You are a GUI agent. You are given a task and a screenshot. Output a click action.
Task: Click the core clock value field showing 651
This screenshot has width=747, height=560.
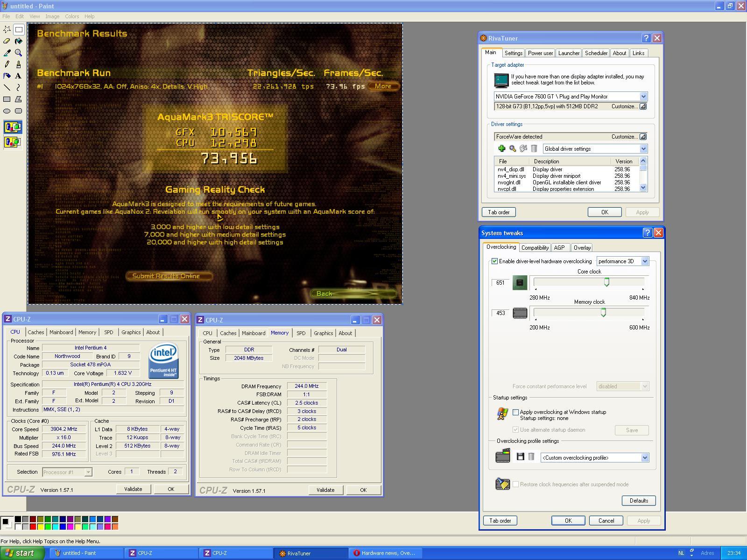[500, 283]
